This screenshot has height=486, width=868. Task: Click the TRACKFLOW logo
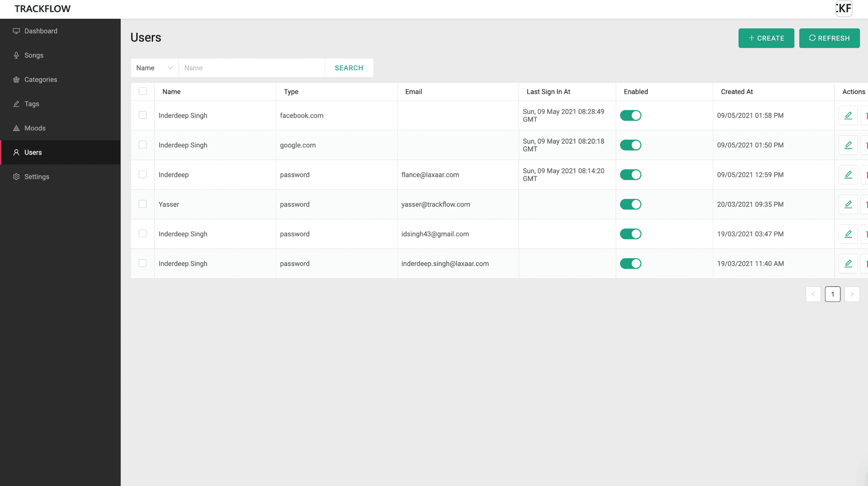tap(42, 9)
